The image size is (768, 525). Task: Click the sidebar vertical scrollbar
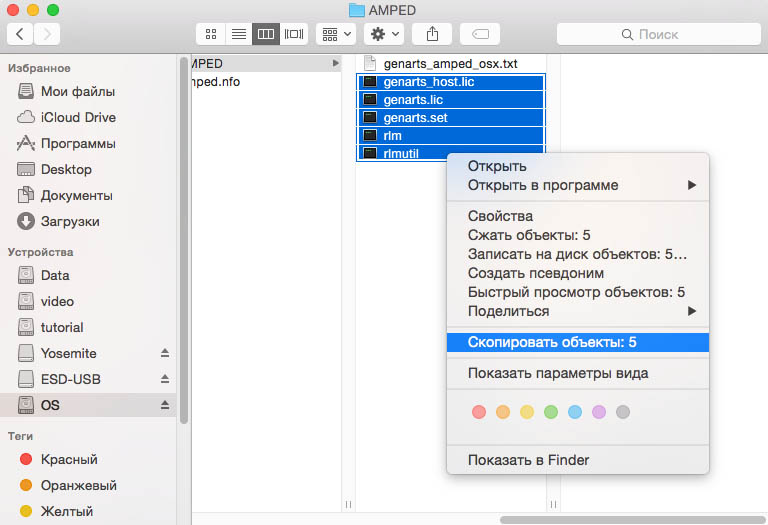tap(184, 240)
